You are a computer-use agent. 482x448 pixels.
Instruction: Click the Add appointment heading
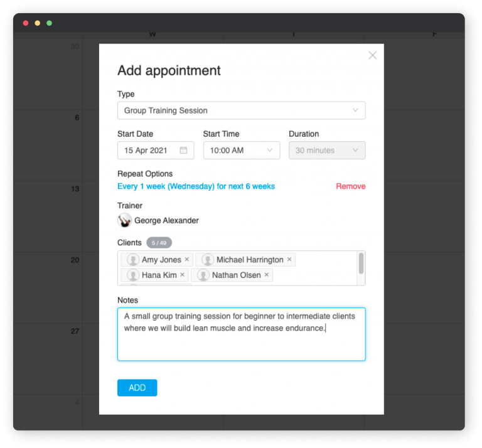click(x=169, y=71)
